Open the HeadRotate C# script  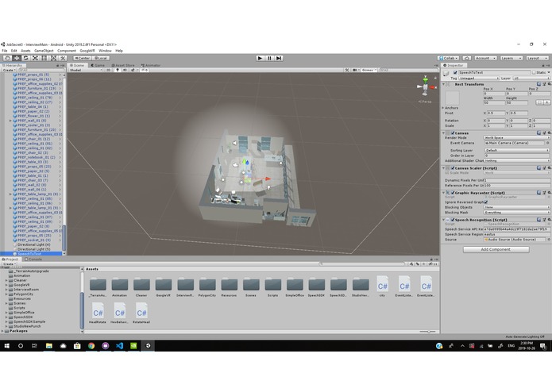[x=98, y=313]
